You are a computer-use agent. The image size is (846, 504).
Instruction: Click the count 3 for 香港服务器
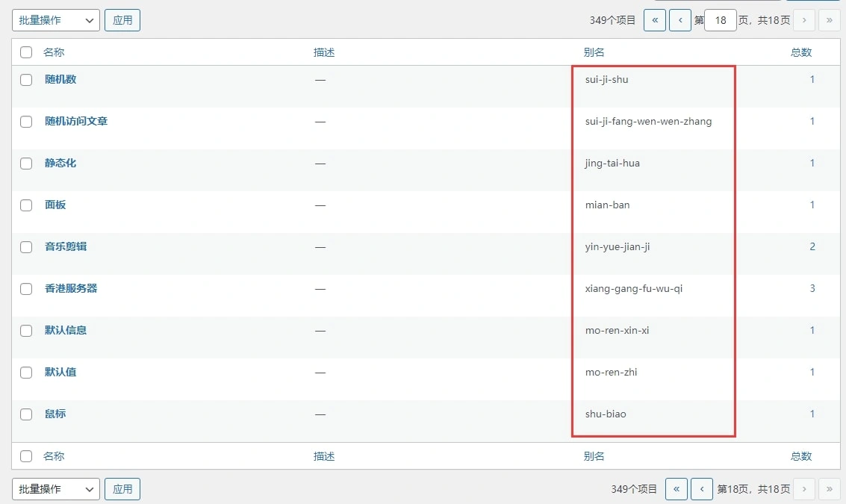pos(812,288)
